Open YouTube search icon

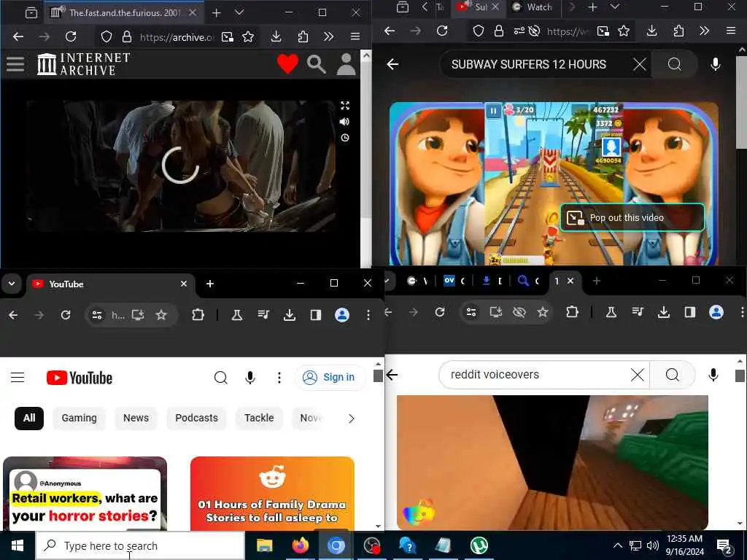(x=220, y=378)
